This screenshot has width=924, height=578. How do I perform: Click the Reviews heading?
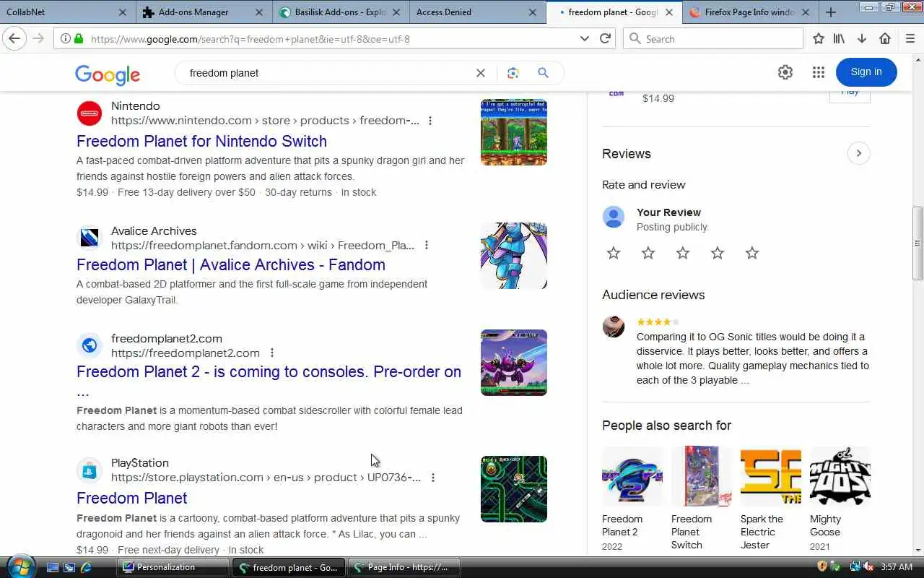(x=627, y=153)
